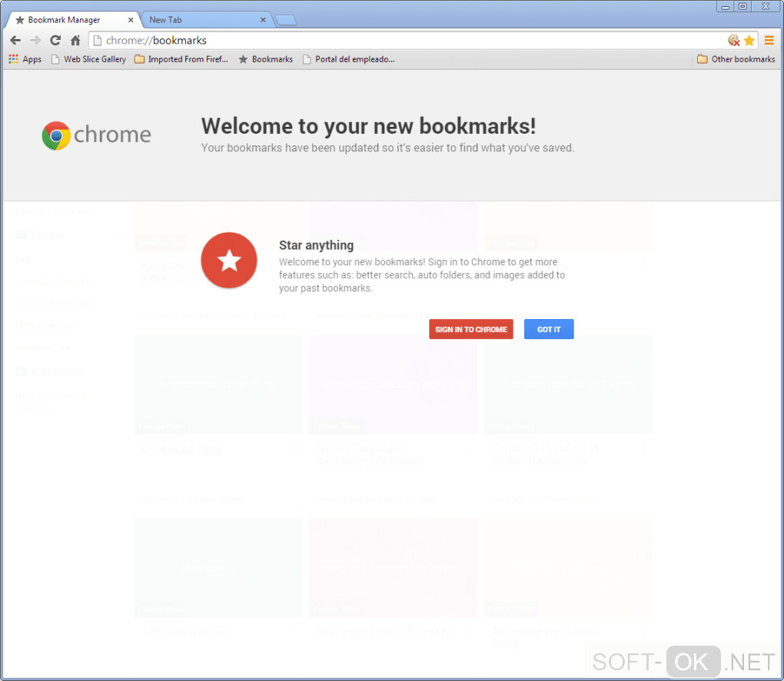Dismiss the dialog with GOT IT
Screen dimensions: 784x681
pos(549,329)
